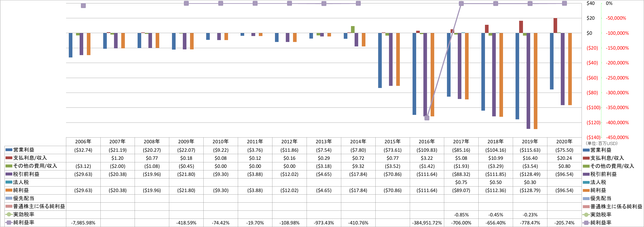Click 純利益率 value -973.43% for 2013
This screenshot has height=227, width=644.
pyautogui.click(x=324, y=223)
